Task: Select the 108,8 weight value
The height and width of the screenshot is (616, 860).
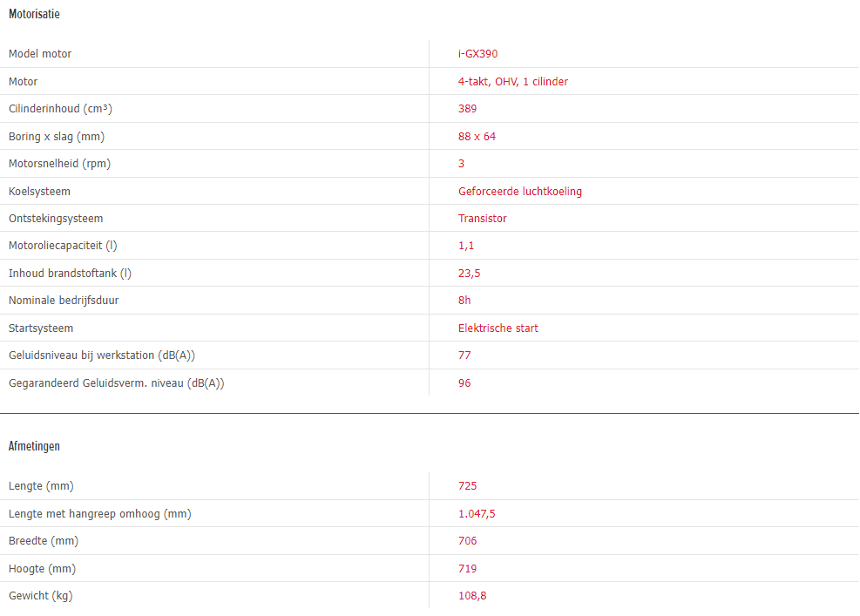Action: coord(472,596)
